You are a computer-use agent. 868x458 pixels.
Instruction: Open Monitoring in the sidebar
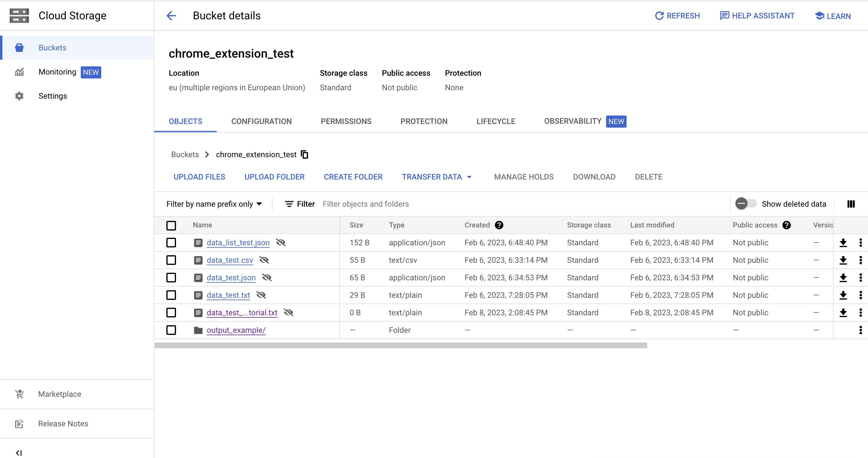77,72
